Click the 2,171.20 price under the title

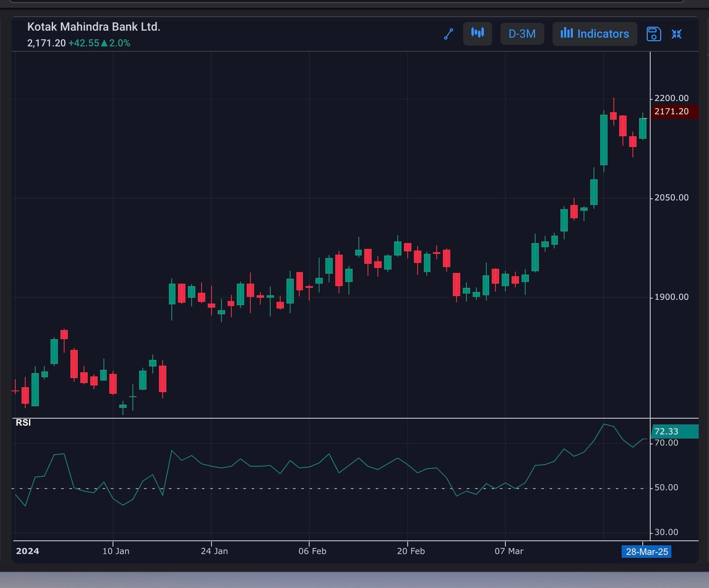point(46,43)
